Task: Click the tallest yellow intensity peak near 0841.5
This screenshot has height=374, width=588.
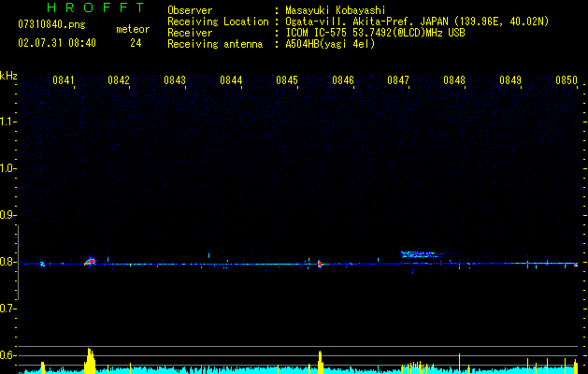Action: [90, 361]
